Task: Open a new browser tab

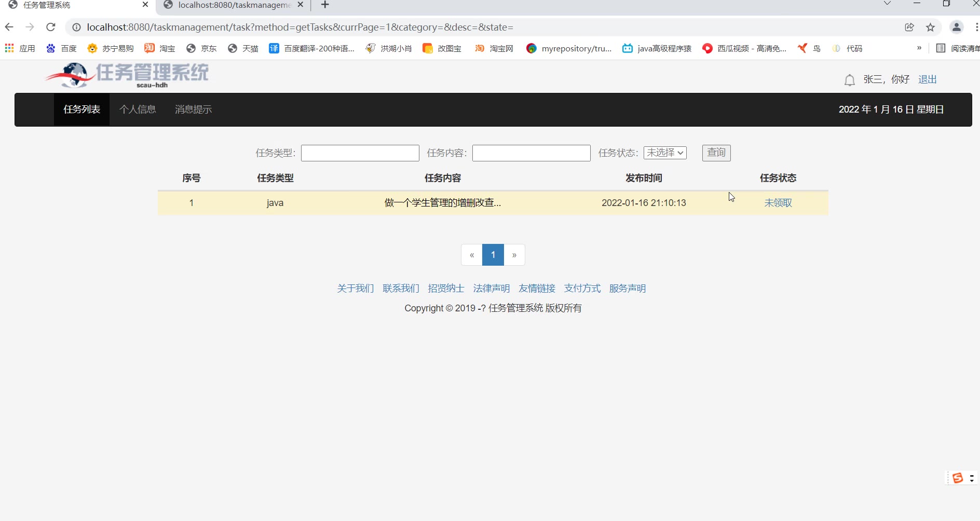Action: 325,5
